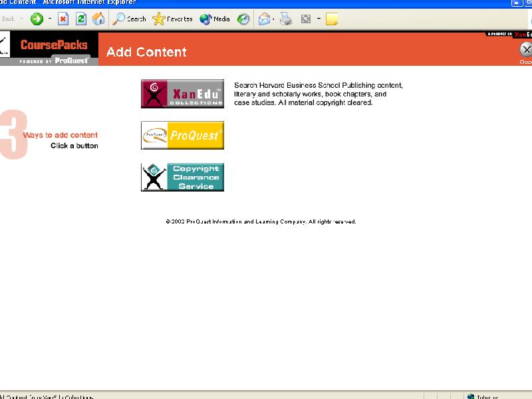Click the CoursePacks logo
Screen dimensions: 532x399
[x=54, y=45]
